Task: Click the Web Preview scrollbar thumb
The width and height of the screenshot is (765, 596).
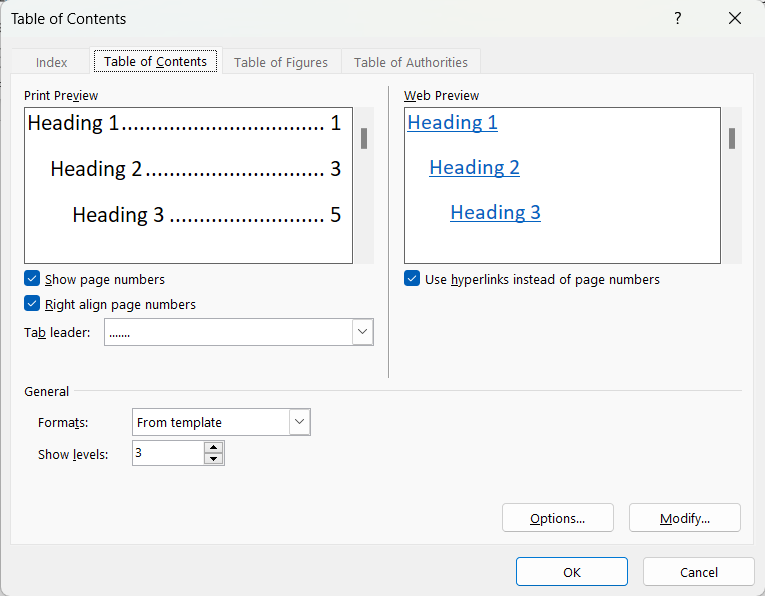Action: coord(732,138)
